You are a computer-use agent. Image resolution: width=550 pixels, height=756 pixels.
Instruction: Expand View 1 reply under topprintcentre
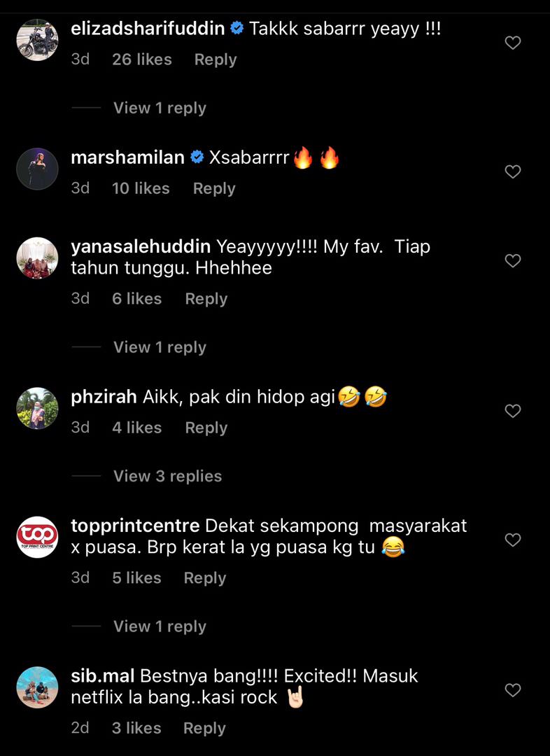tap(160, 626)
